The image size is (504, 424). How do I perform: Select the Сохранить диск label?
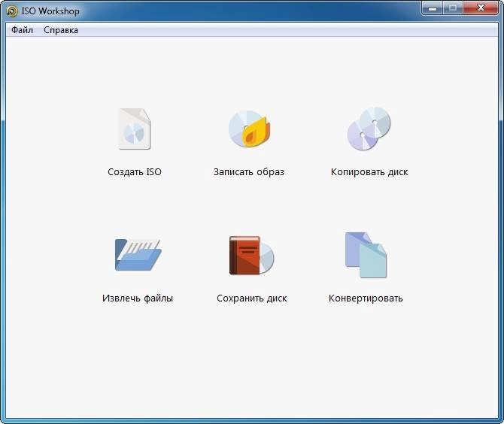pos(252,298)
